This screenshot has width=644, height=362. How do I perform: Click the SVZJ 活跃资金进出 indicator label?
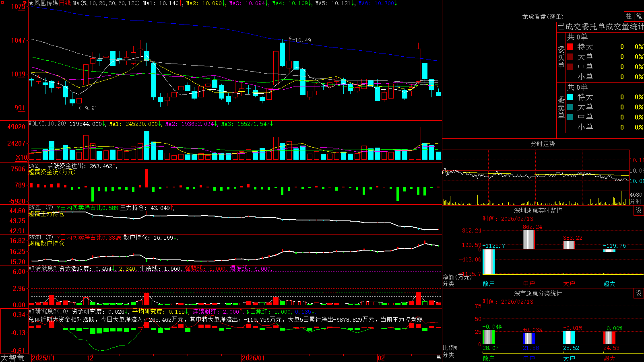click(x=57, y=166)
